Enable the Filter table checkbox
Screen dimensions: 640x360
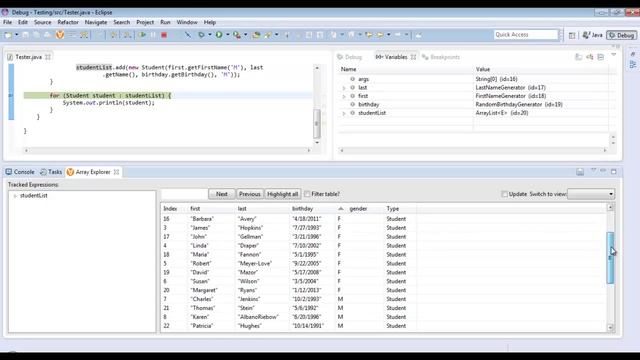[x=307, y=194]
